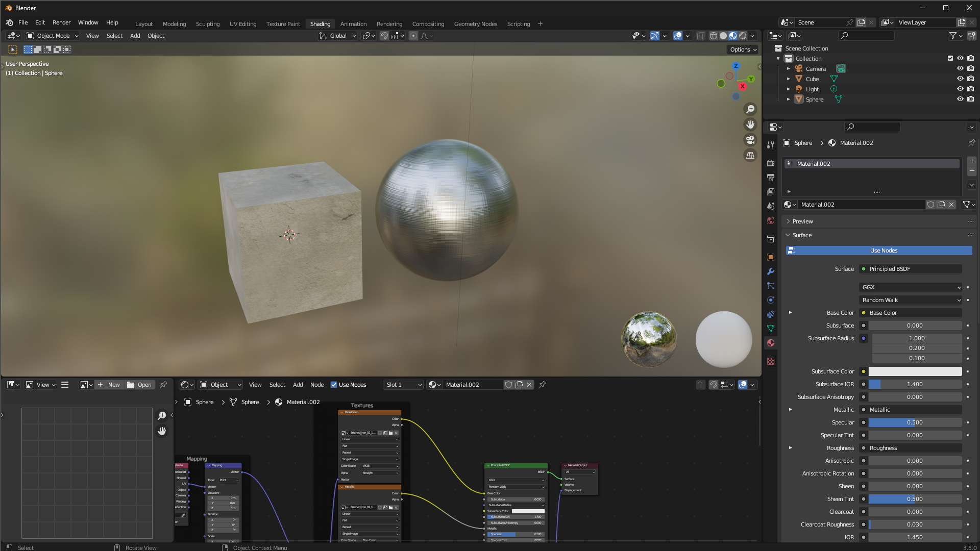
Task: Uncheck Use Nodes in shader editor header
Action: coord(334,385)
